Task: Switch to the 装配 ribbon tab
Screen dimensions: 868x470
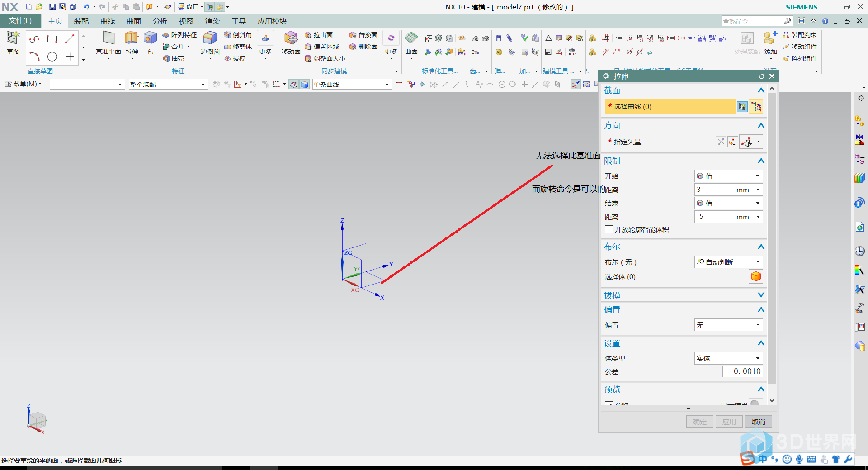Action: (81, 21)
